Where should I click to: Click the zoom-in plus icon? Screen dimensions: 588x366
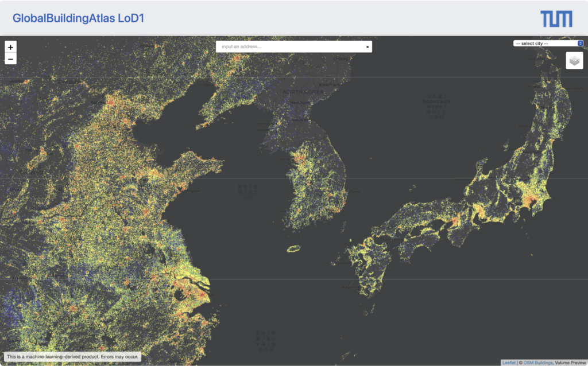pyautogui.click(x=10, y=46)
